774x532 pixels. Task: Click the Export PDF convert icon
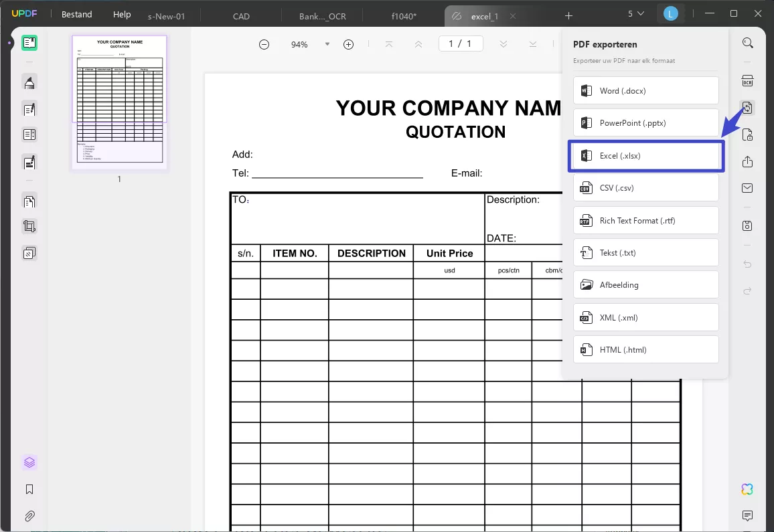click(747, 108)
